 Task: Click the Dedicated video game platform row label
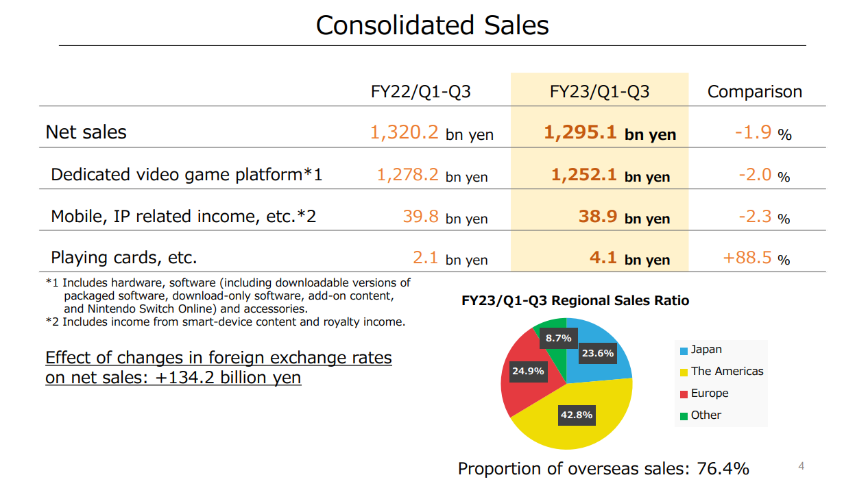(186, 175)
